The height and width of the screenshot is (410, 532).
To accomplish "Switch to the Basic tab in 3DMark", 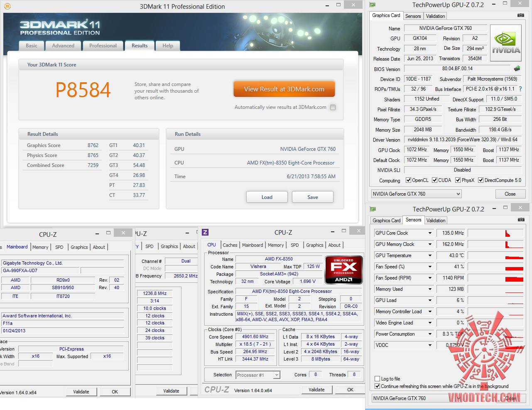I will tap(32, 46).
